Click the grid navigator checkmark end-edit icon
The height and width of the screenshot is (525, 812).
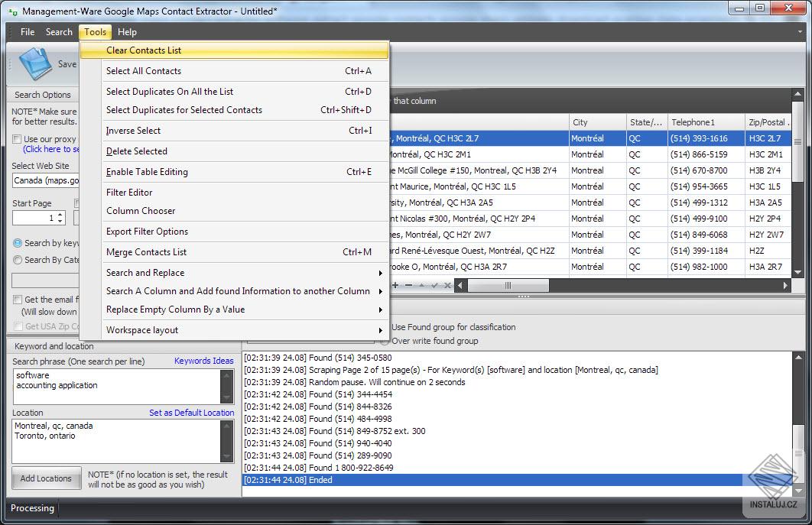tap(434, 285)
